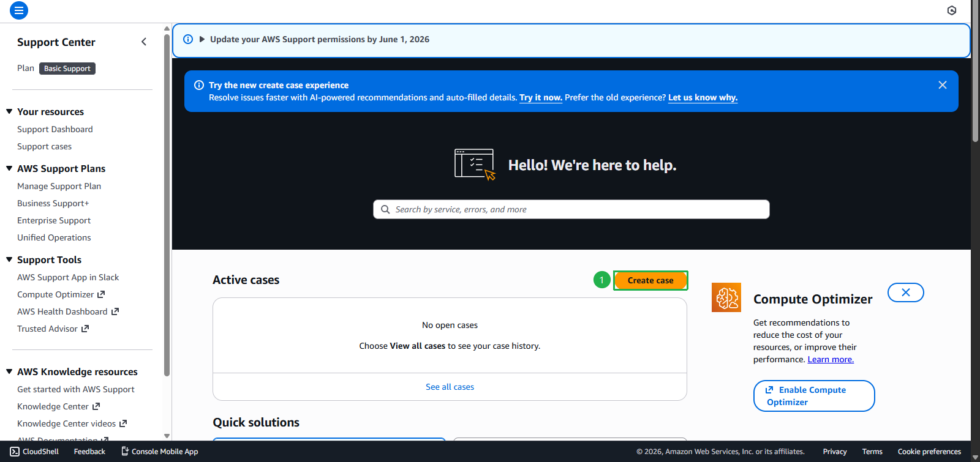Open the hamburger navigation menu

pos(19,10)
